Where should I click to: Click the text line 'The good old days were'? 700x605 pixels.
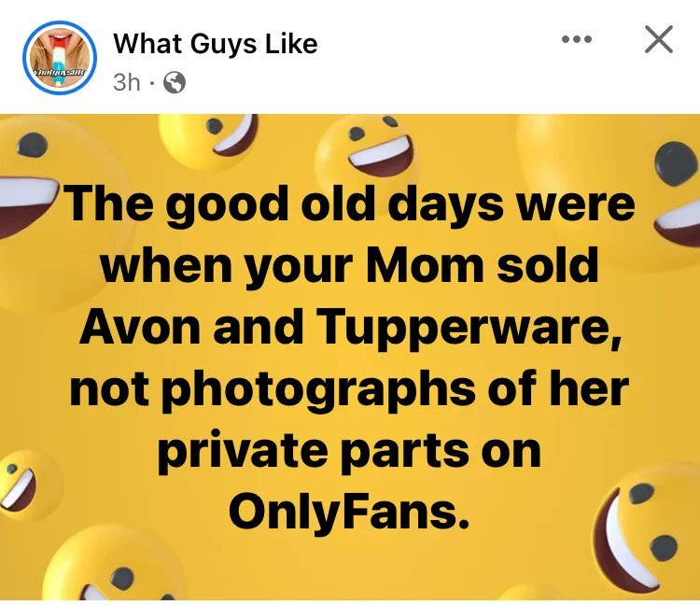point(348,204)
